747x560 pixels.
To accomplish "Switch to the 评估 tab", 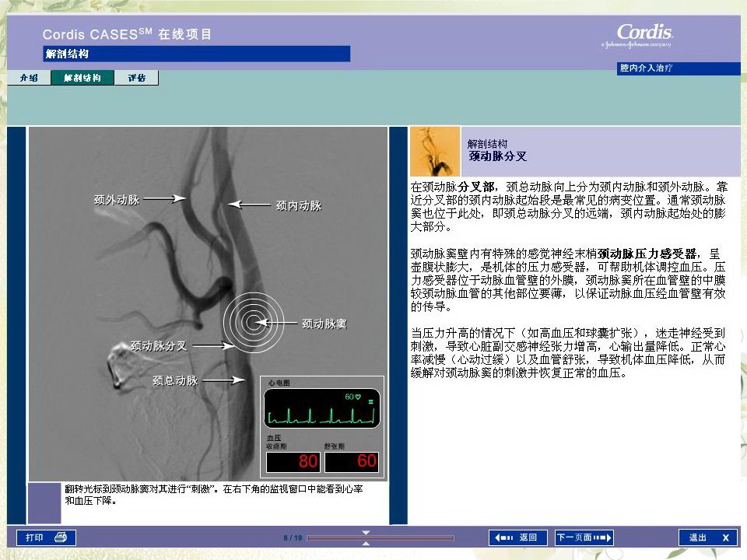I will [137, 78].
